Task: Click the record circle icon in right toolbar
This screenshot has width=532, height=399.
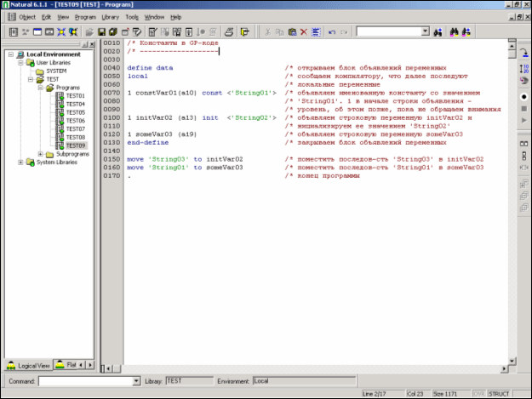Action: 523,95
